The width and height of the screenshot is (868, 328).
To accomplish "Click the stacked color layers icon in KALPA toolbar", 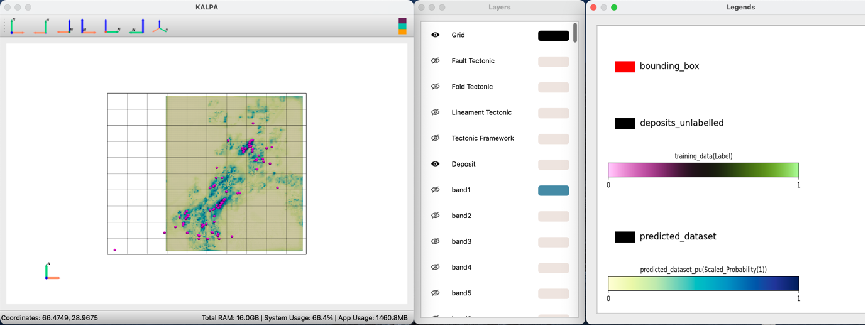I will (403, 26).
